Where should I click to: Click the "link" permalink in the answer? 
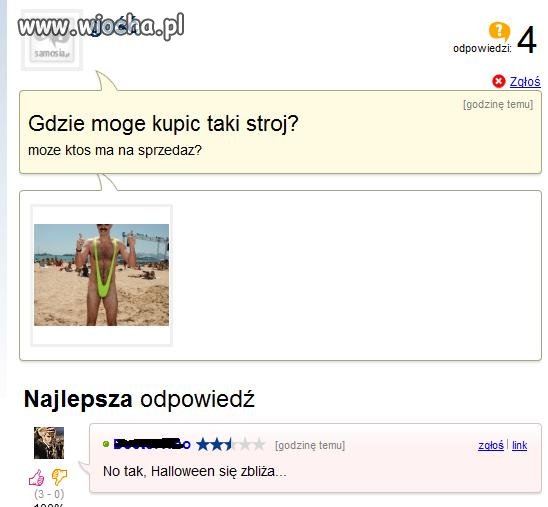(x=519, y=445)
